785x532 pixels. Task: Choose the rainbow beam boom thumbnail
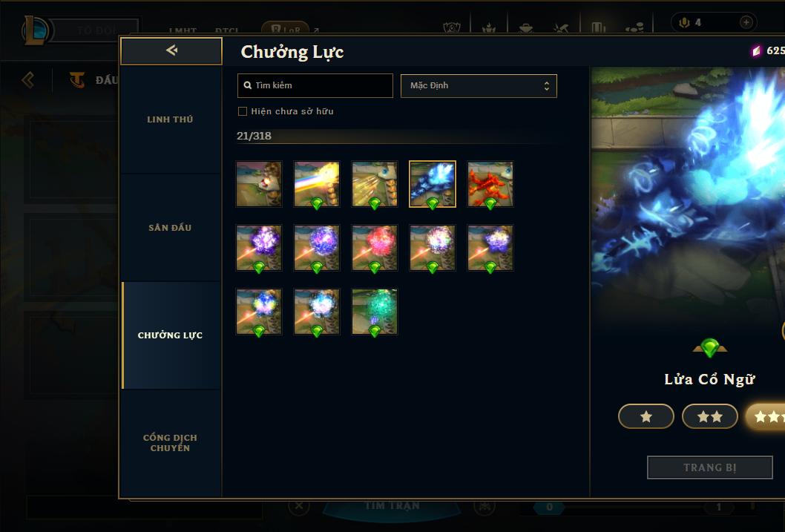316,184
